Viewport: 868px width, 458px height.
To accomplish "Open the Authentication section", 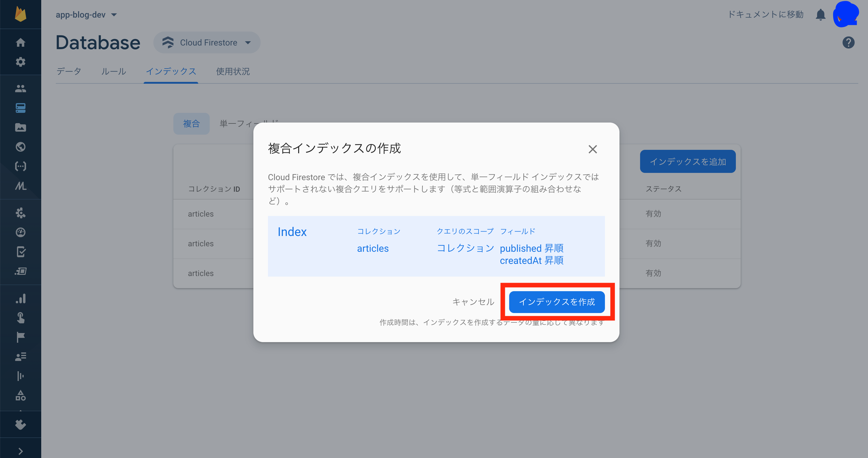I will [x=21, y=88].
